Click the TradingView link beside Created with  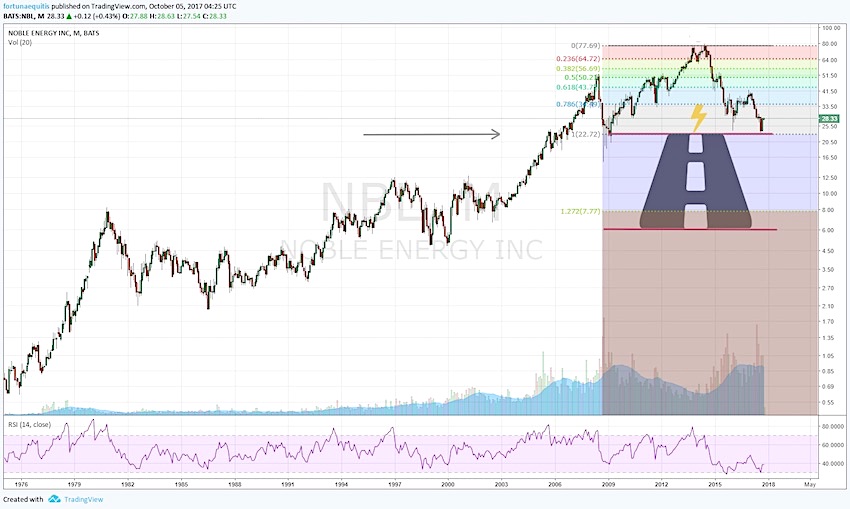pyautogui.click(x=83, y=499)
